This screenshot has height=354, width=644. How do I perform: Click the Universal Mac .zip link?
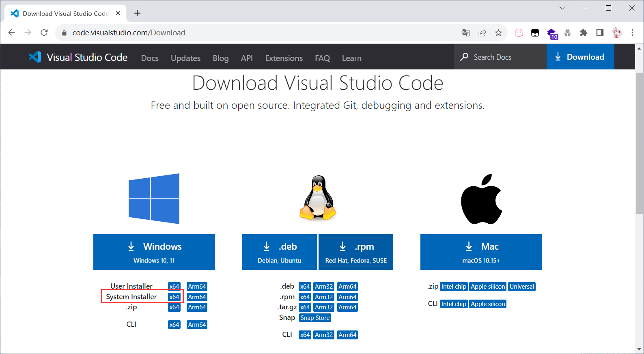[522, 287]
